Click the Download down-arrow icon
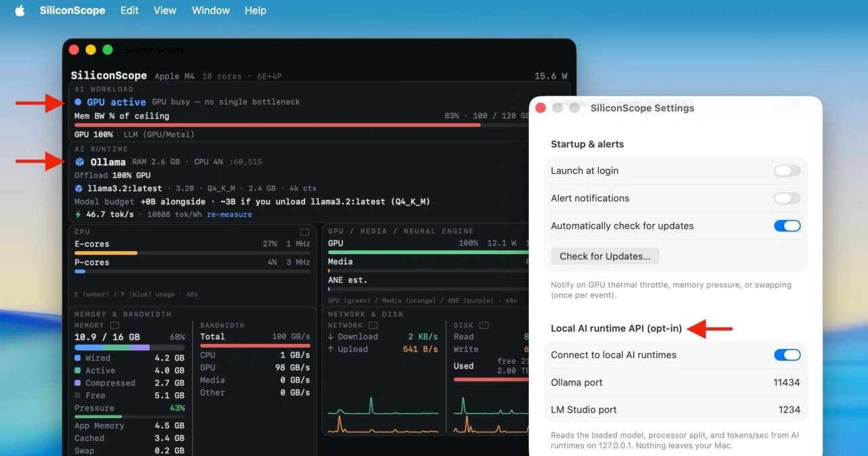Screen dimensions: 868x456 [x=330, y=337]
